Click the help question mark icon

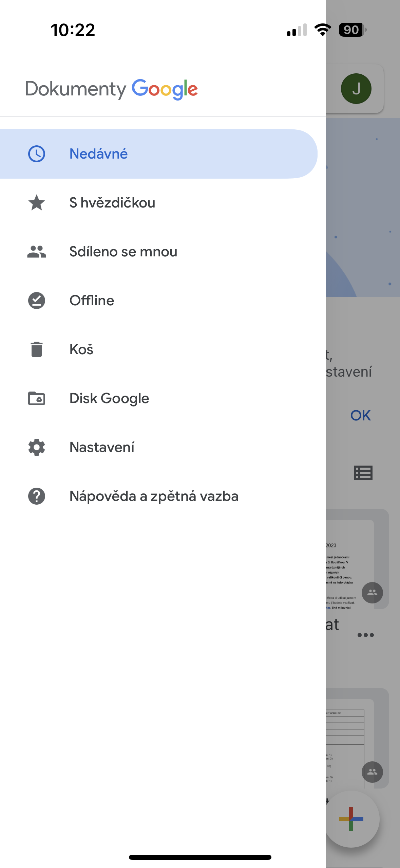coord(37,496)
